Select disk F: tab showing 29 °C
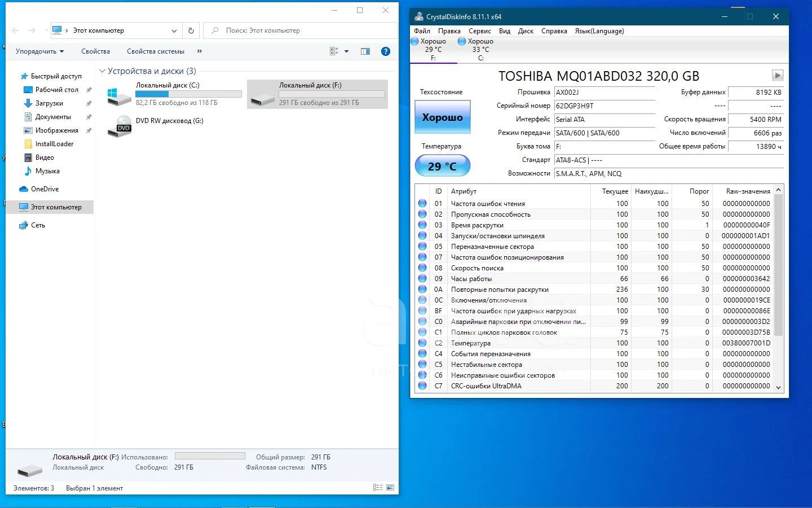 tap(433, 50)
